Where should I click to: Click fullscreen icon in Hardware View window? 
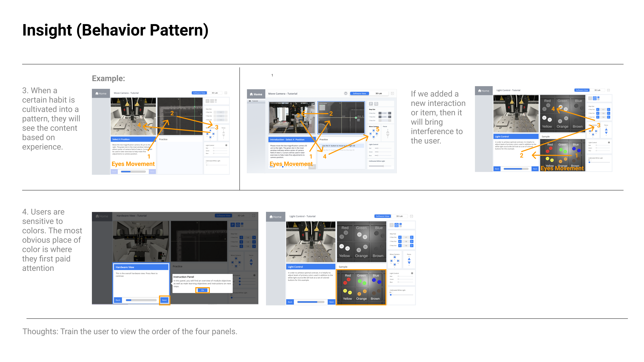pos(254,215)
